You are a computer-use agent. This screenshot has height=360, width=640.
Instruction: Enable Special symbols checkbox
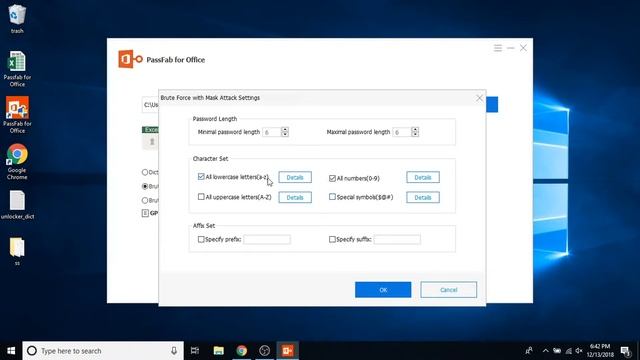(x=332, y=197)
